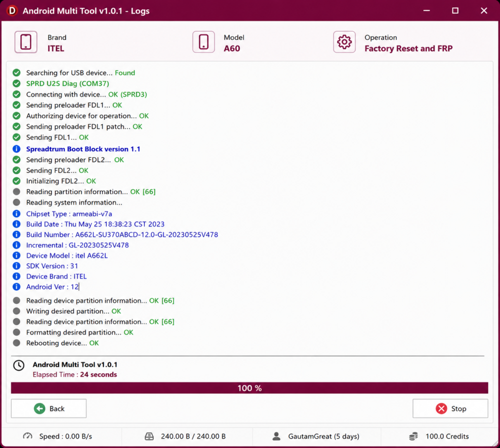Screen dimensions: 500x448
Task: Click Elapsed Time 24 seconds text
Action: click(x=75, y=375)
